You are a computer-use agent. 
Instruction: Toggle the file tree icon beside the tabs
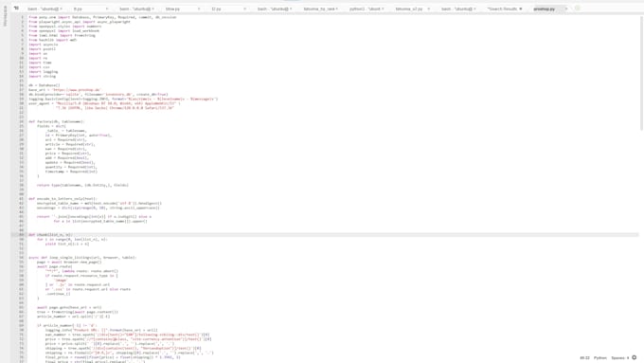[x=16, y=9]
